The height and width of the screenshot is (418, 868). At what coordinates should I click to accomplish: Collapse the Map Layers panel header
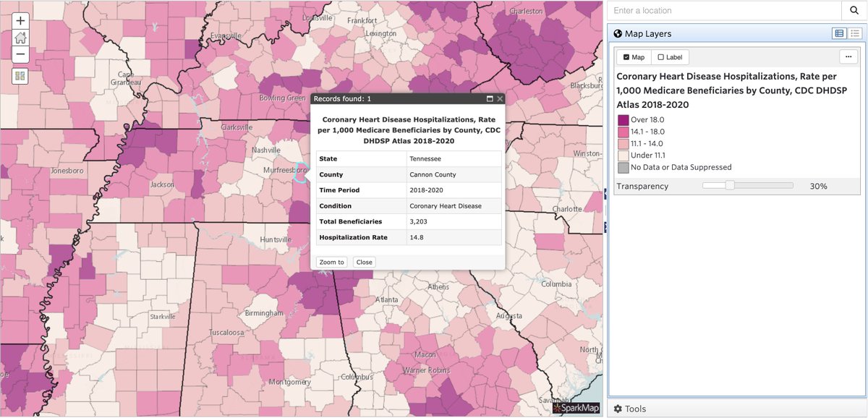[x=736, y=33]
